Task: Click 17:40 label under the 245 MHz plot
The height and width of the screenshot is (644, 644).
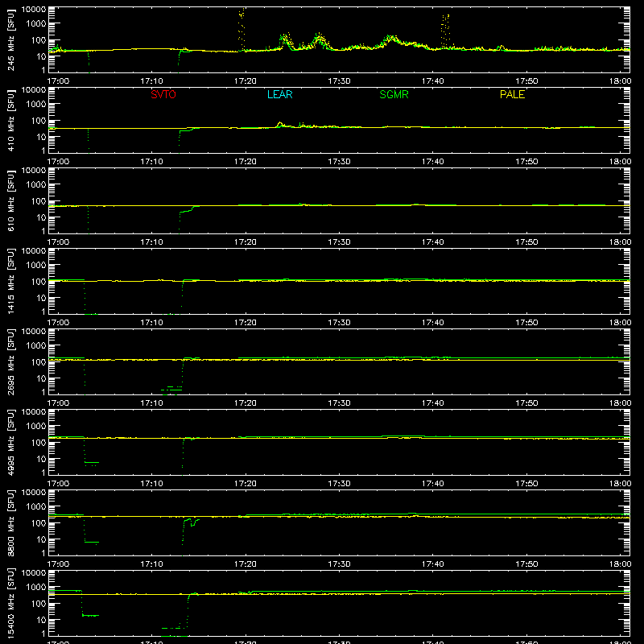Action: click(x=432, y=81)
